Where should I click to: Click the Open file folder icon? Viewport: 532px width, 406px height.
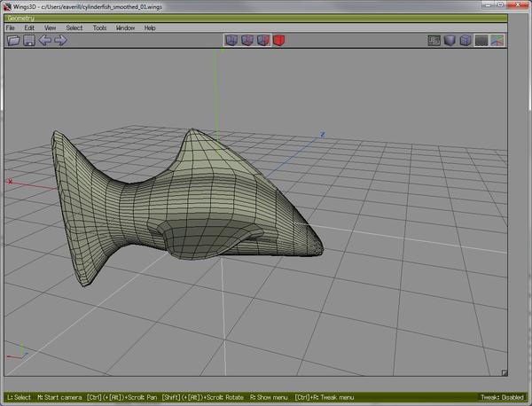pos(13,41)
